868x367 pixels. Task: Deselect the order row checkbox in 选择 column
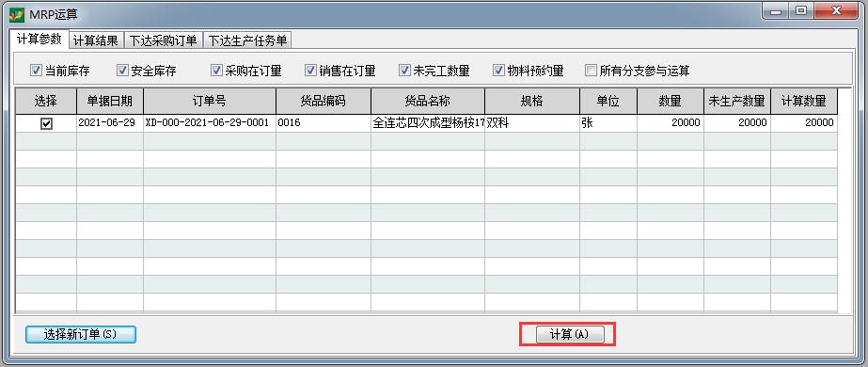[x=46, y=124]
